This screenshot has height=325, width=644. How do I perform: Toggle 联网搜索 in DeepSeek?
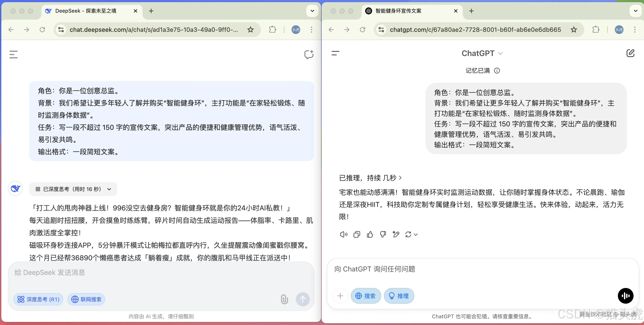[86, 299]
